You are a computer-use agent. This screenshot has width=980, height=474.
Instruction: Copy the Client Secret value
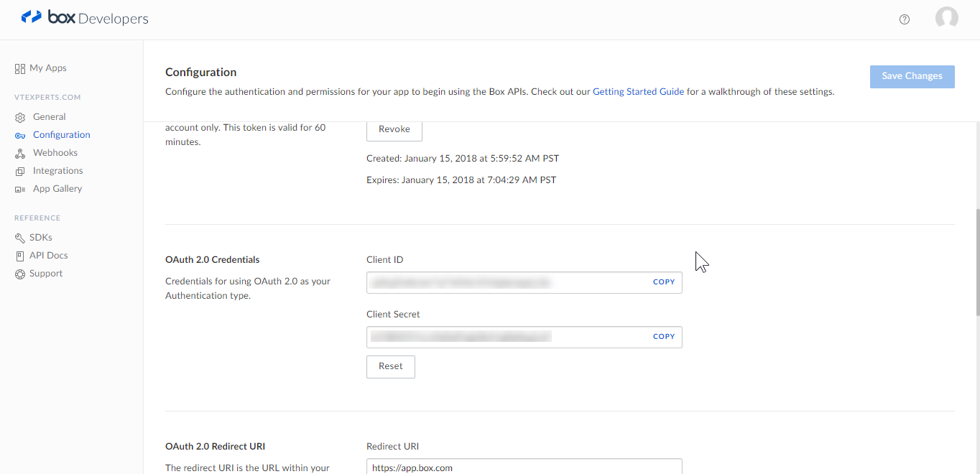(x=664, y=337)
